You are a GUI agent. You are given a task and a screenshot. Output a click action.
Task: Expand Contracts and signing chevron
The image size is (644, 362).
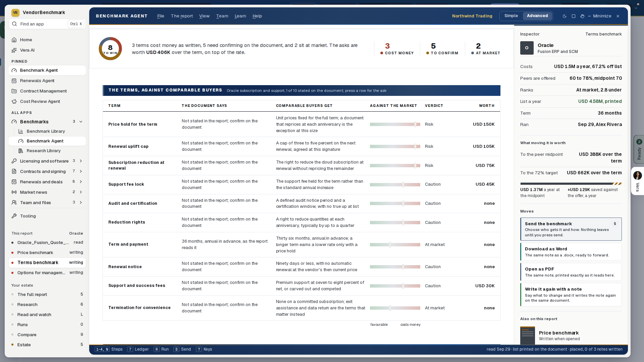tap(81, 172)
